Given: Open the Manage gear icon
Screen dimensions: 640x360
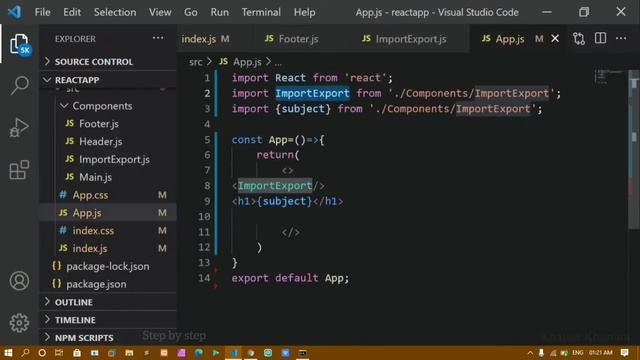Looking at the screenshot, I should [19, 323].
